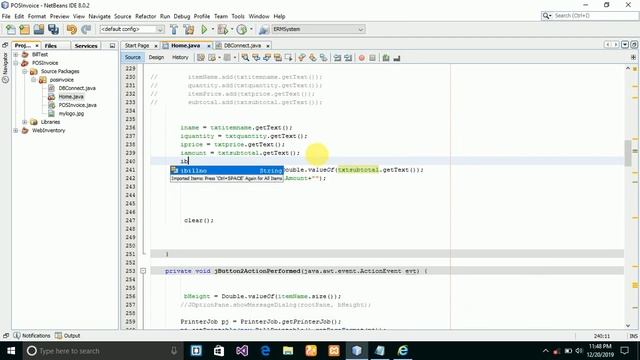Click the Undo toolbar icon

[x=72, y=29]
